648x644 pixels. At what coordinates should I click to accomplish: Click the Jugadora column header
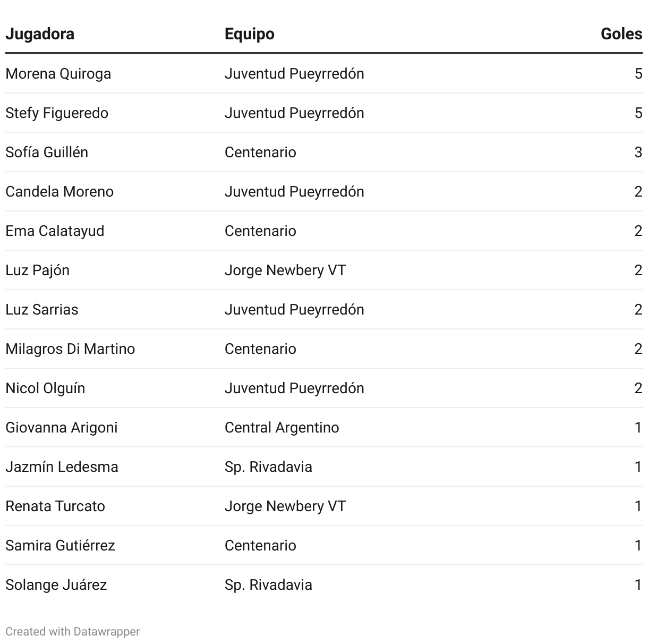click(x=40, y=34)
